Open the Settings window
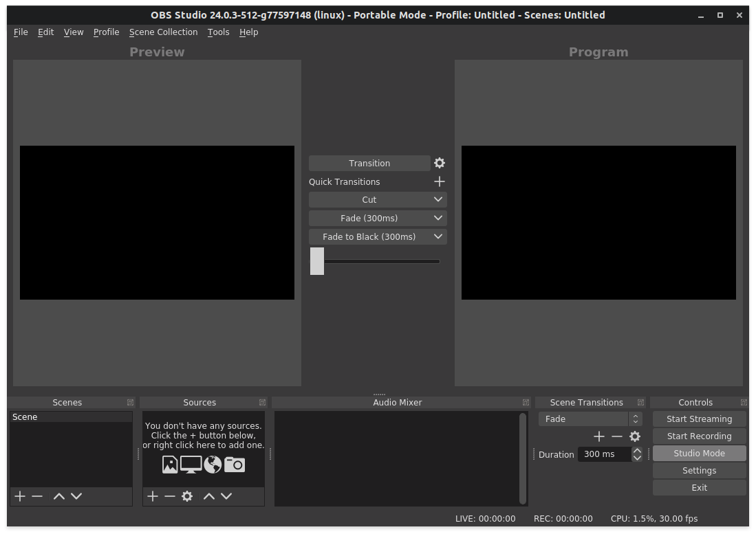The image size is (756, 534). (x=699, y=470)
